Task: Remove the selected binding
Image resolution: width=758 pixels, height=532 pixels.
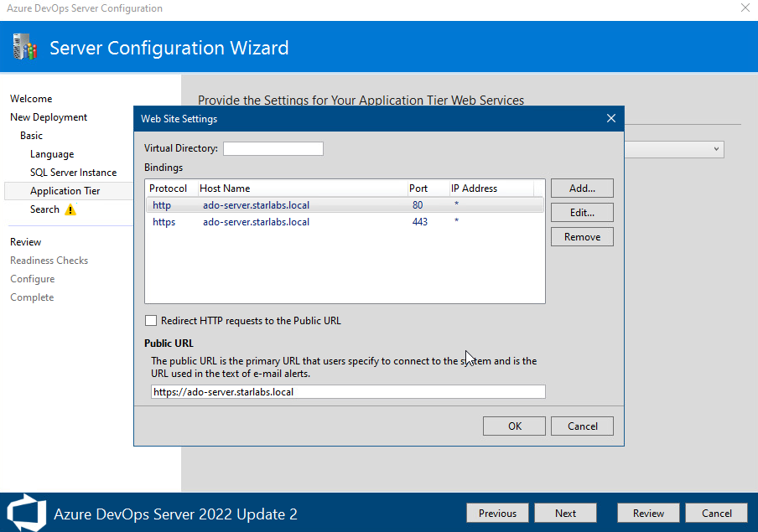Action: pos(581,236)
